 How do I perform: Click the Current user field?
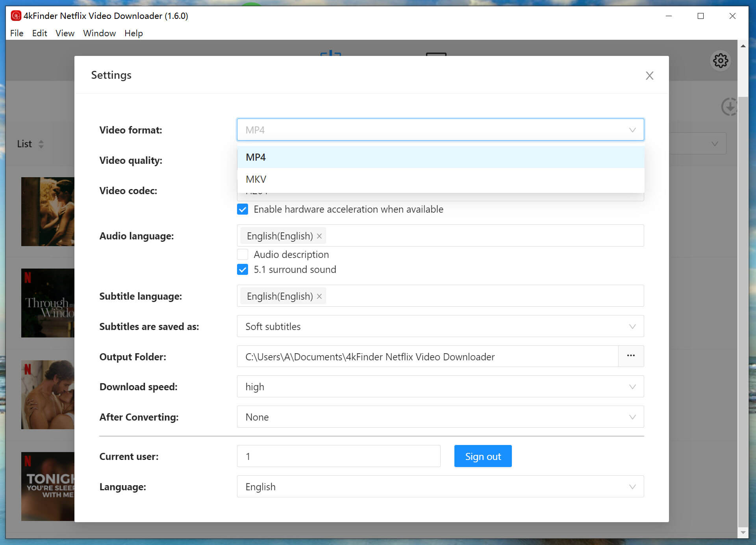click(339, 456)
